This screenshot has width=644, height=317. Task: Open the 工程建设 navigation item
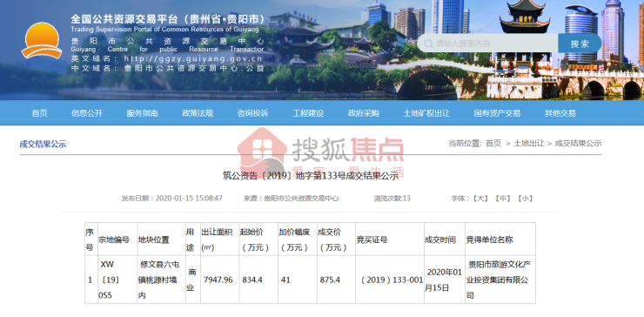coord(308,113)
